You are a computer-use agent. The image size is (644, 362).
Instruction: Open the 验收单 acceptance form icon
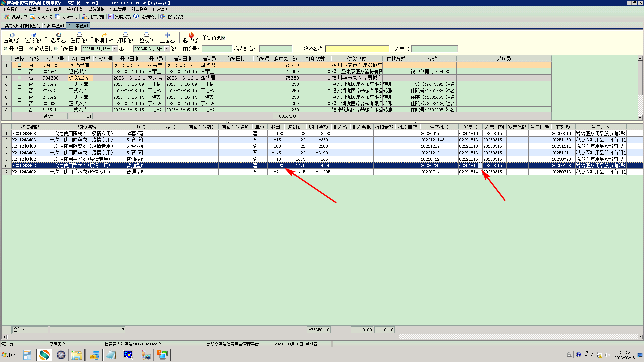coord(146,35)
